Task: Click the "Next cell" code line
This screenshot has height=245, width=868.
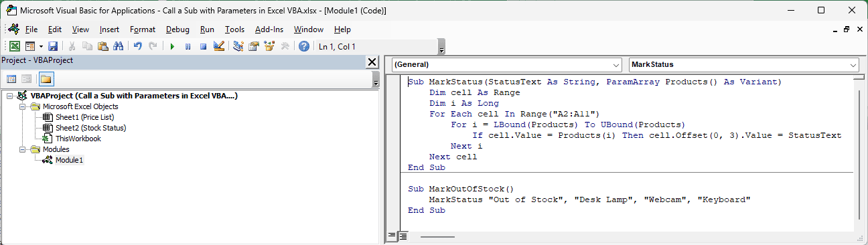Action: [453, 157]
